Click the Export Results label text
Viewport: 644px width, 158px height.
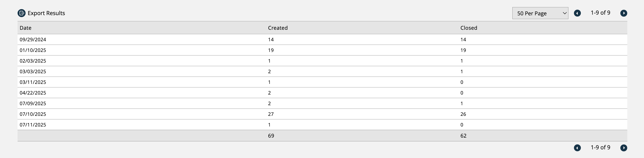point(46,13)
